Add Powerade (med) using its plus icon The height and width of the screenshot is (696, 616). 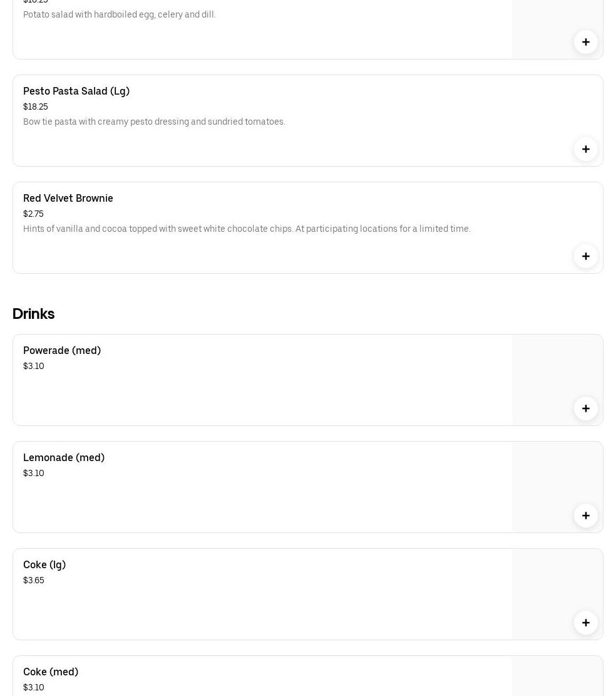point(585,408)
